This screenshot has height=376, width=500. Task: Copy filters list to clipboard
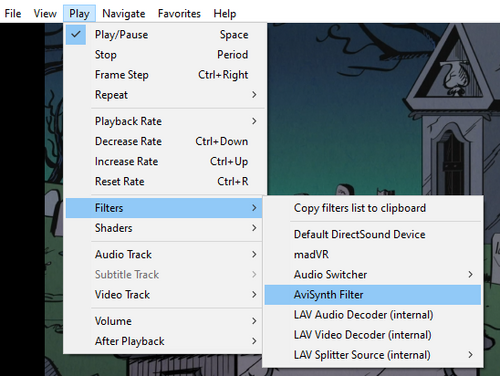pos(373,208)
